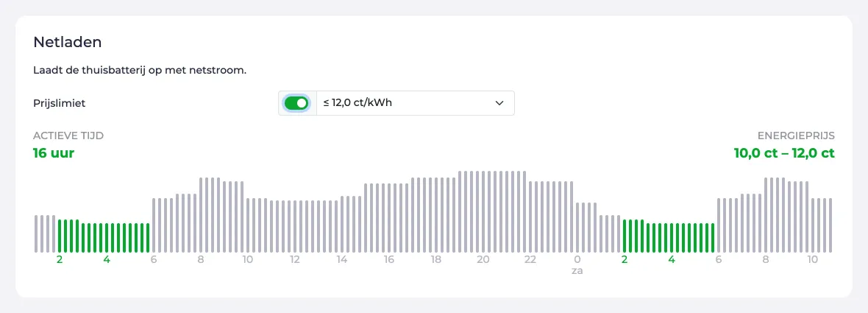868x313 pixels.
Task: Click grey bar above hour 16
Action: coord(389,218)
